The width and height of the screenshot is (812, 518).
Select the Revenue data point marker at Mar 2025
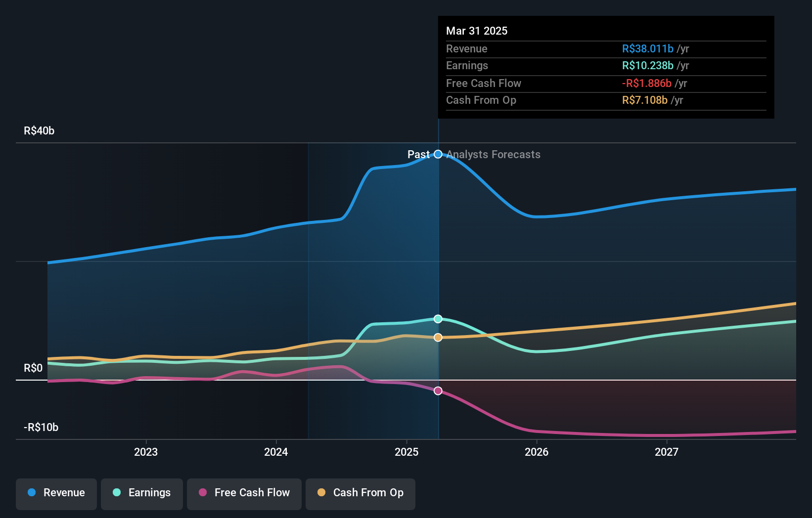(x=438, y=154)
